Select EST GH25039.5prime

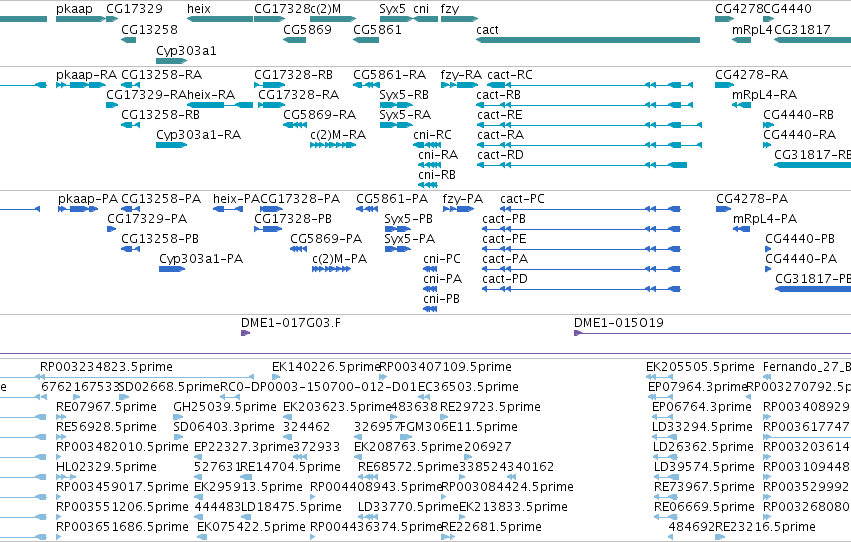coord(178,417)
